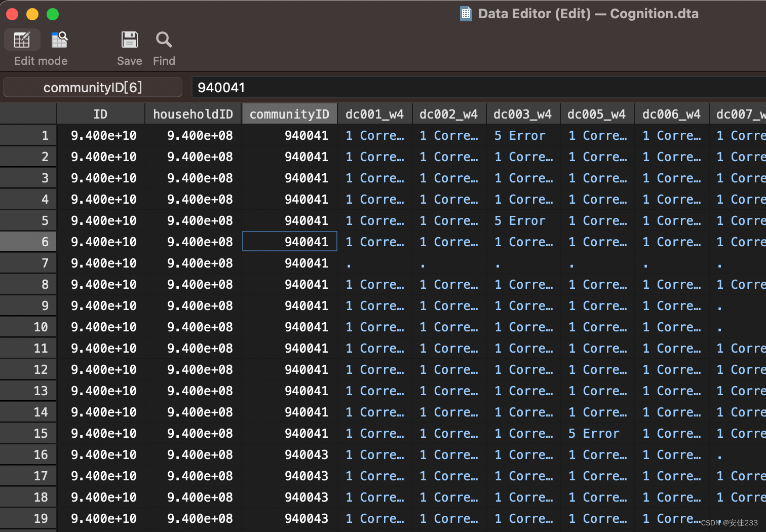Image resolution: width=766 pixels, height=532 pixels.
Task: Click the '5 Error' cell in row 5
Action: pos(523,220)
